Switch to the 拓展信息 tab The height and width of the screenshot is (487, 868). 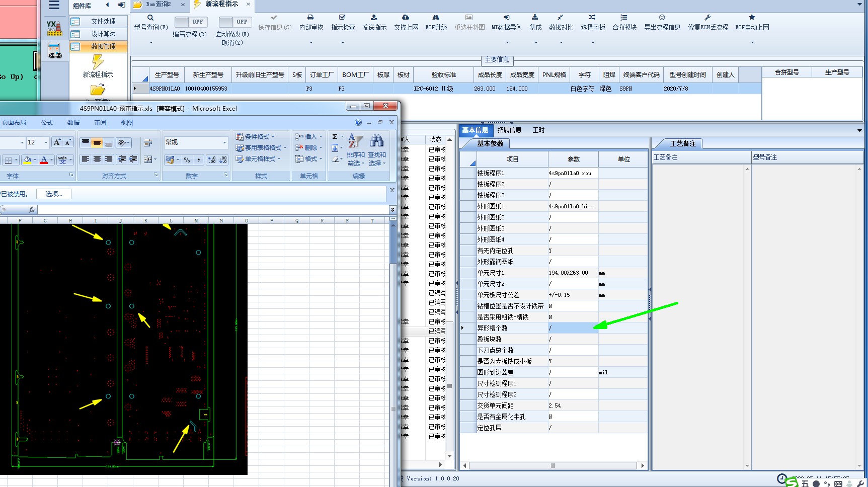tap(509, 130)
